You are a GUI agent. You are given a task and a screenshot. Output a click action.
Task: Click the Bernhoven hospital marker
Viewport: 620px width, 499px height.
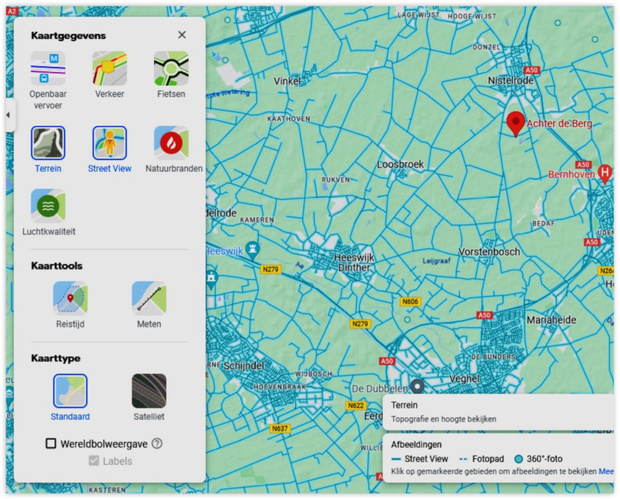[604, 172]
